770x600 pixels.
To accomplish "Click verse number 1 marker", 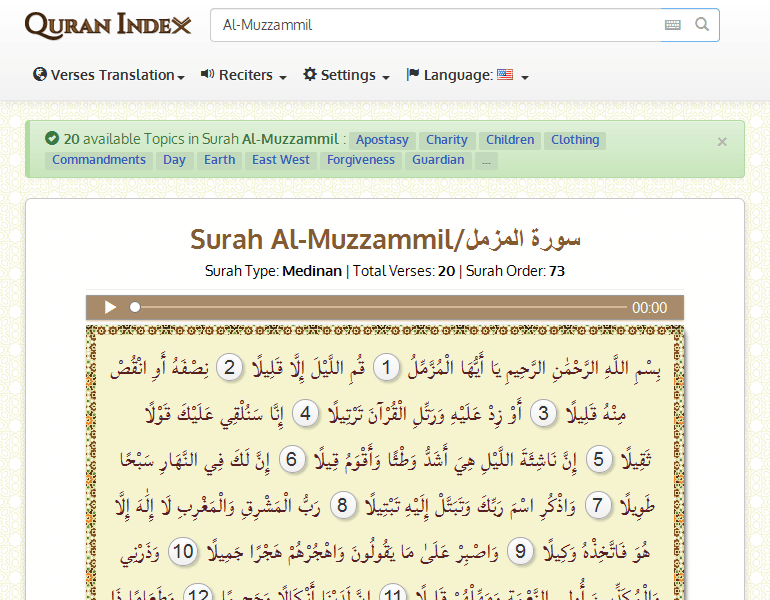I will pos(388,369).
